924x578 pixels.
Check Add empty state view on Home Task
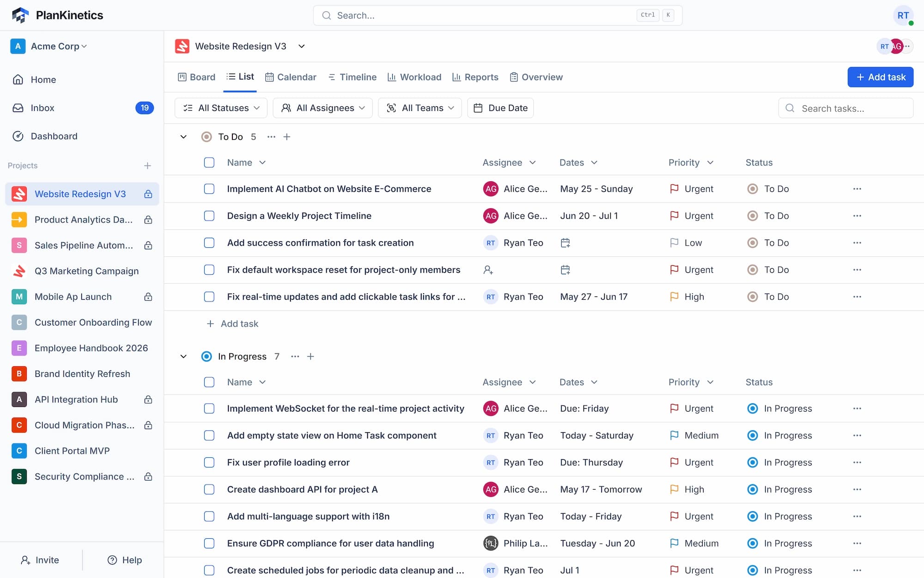(209, 436)
